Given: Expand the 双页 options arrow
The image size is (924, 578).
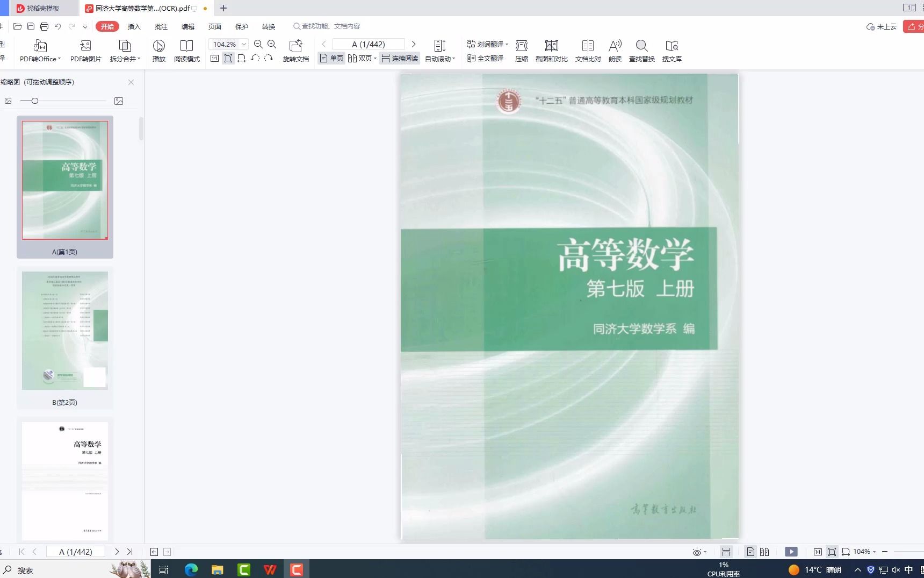Looking at the screenshot, I should (x=375, y=59).
